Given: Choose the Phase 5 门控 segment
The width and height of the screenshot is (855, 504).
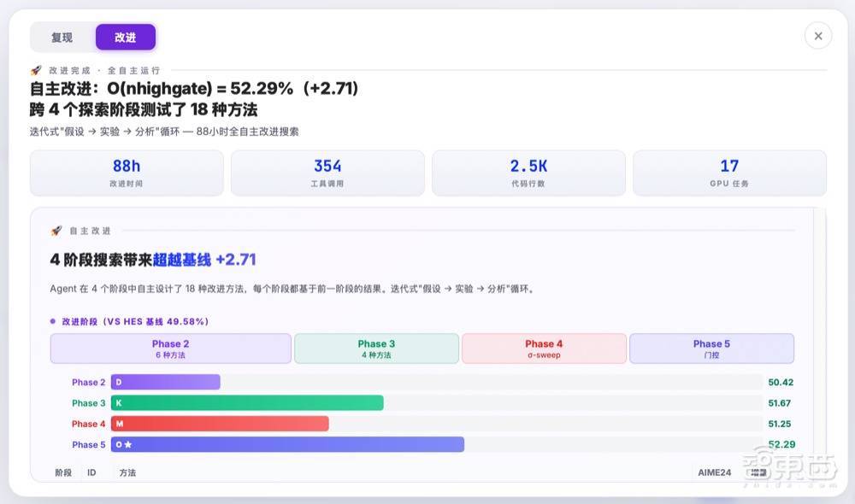Looking at the screenshot, I should point(711,349).
